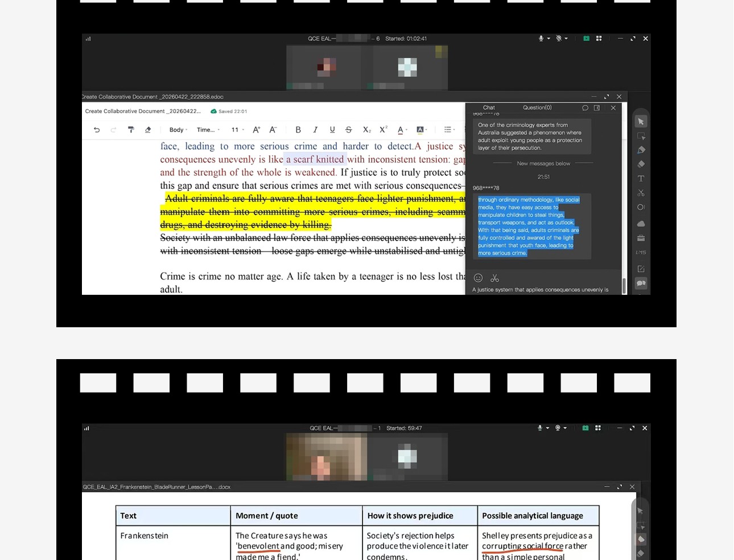
Task: Toggle strikethrough formatting
Action: coord(349,130)
